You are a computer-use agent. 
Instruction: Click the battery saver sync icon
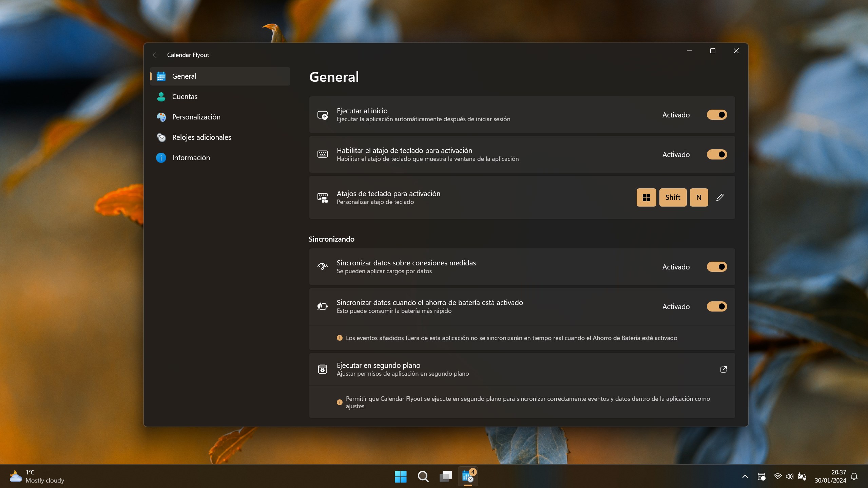pyautogui.click(x=322, y=306)
